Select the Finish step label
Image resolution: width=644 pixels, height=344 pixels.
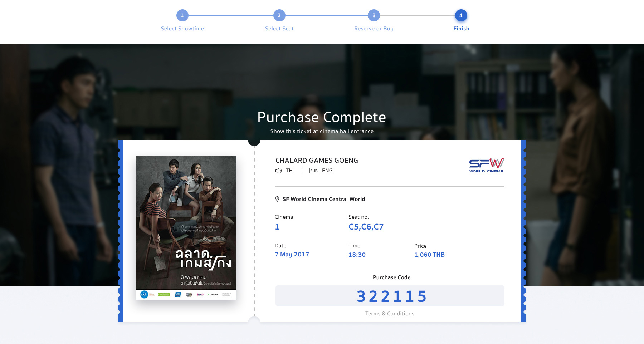pos(461,29)
